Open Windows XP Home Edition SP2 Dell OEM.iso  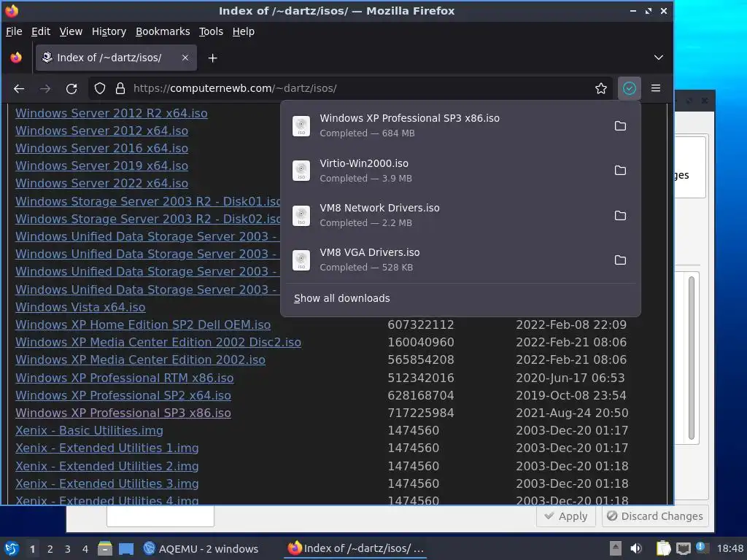(x=143, y=324)
